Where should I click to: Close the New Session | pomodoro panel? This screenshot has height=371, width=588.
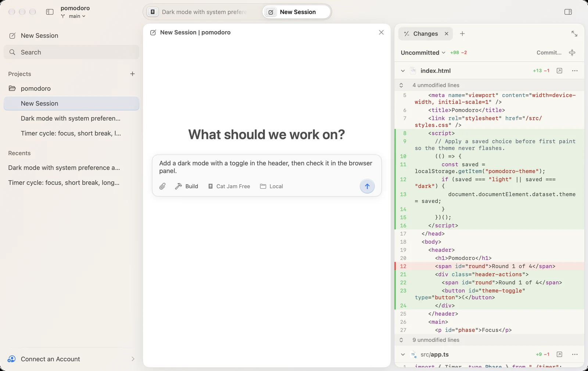coord(381,32)
